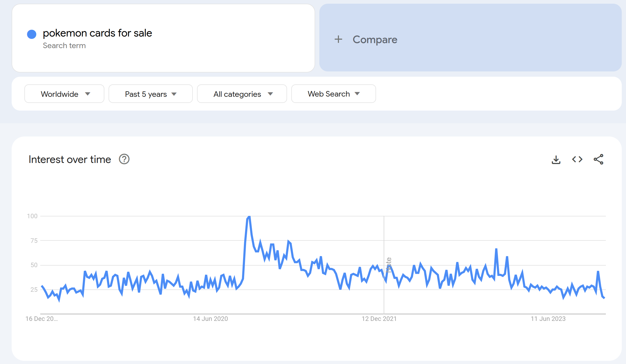Share the interest over time chart
Screen dimensions: 626x364
[x=598, y=159]
